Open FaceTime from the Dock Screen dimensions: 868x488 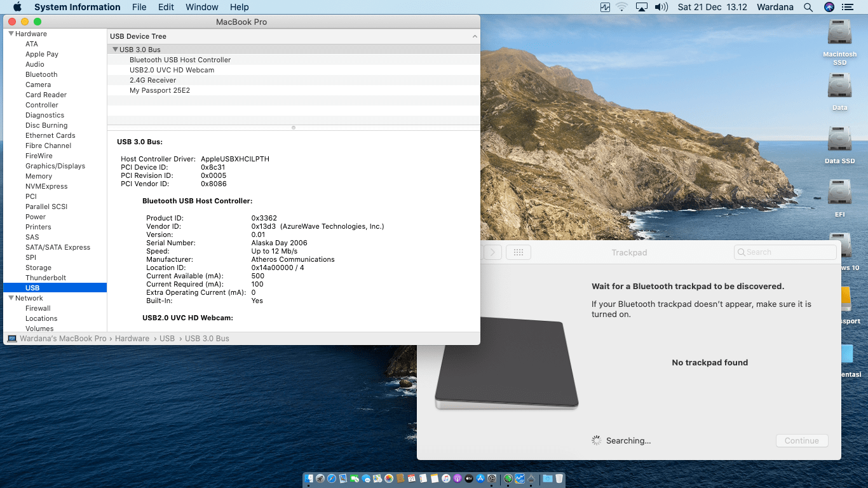(355, 478)
